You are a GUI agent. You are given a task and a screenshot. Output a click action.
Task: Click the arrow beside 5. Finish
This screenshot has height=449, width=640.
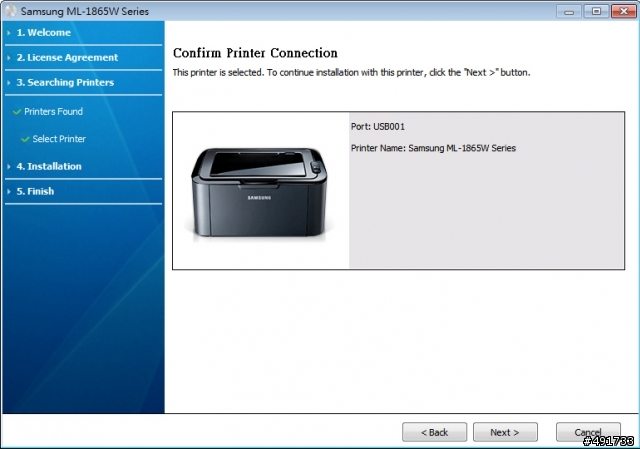[9, 191]
